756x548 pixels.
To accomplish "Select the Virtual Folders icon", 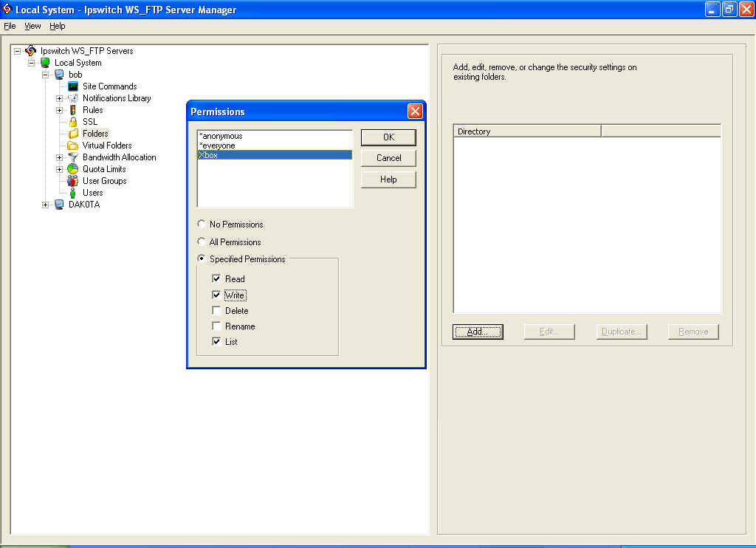I will [73, 145].
